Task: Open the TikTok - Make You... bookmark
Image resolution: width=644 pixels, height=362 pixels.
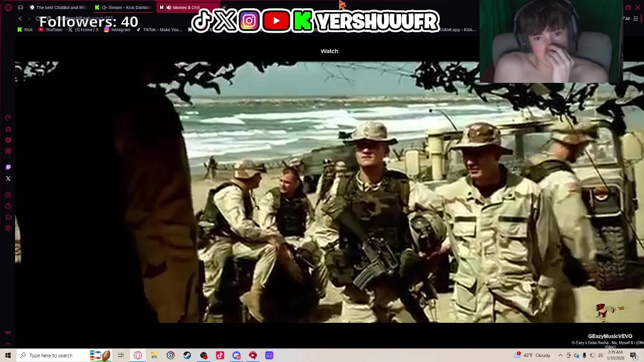Action: click(159, 30)
